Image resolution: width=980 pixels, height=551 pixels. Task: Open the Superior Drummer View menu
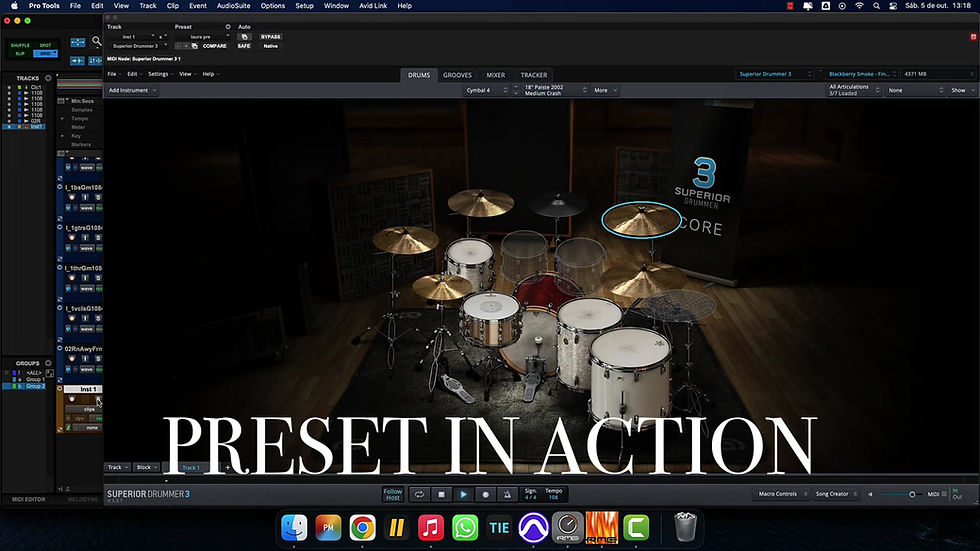pos(186,74)
